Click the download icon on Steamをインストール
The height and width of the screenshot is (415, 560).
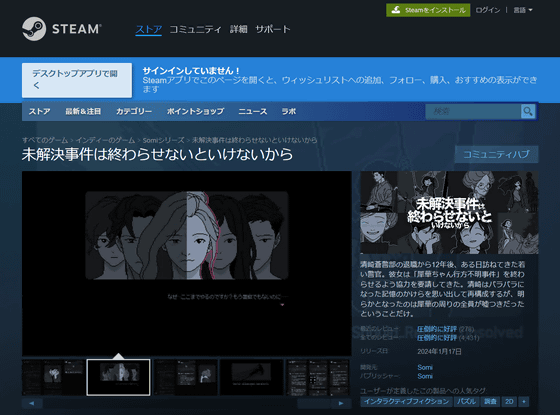(x=395, y=10)
